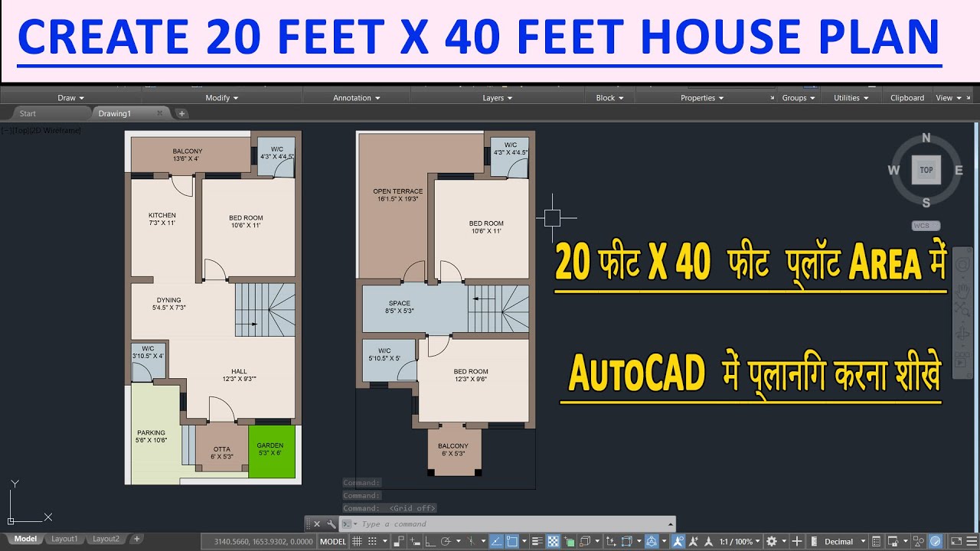Click the N compass point on ViewCube
The image size is (980, 551).
click(x=926, y=139)
